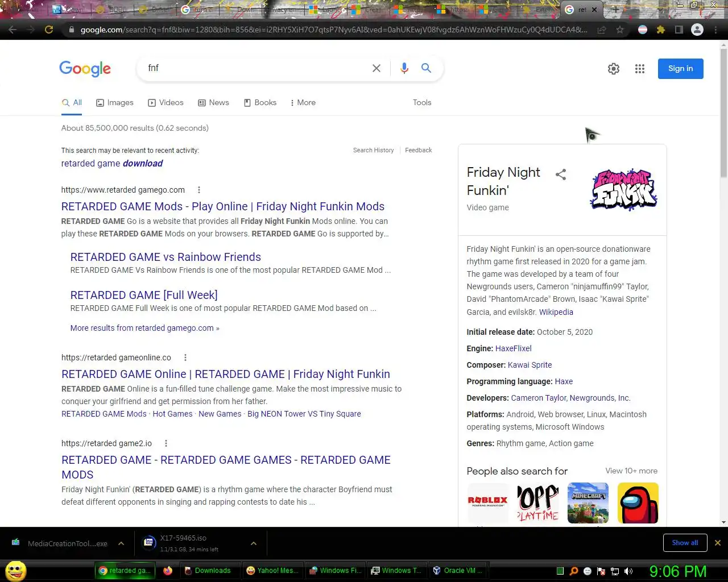Viewport: 728px width, 582px height.
Task: Open More search filters dropdown
Action: pyautogui.click(x=303, y=102)
